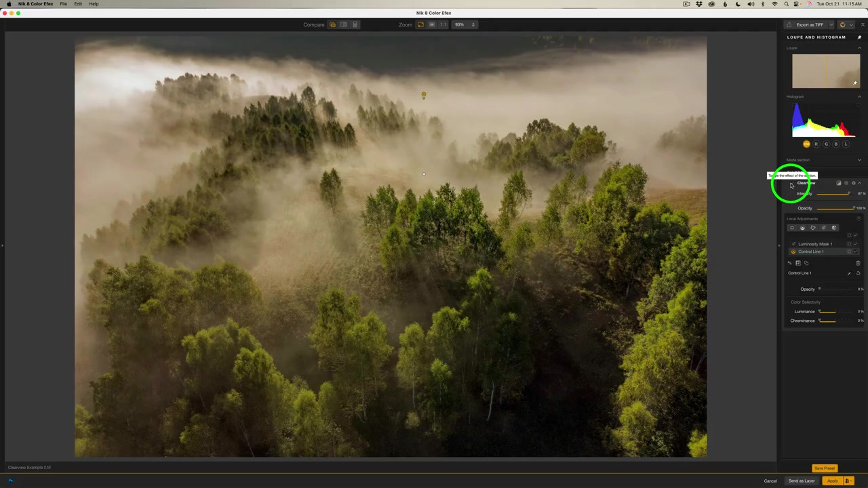
Task: Switch to side-by-side compare mode
Action: 355,24
